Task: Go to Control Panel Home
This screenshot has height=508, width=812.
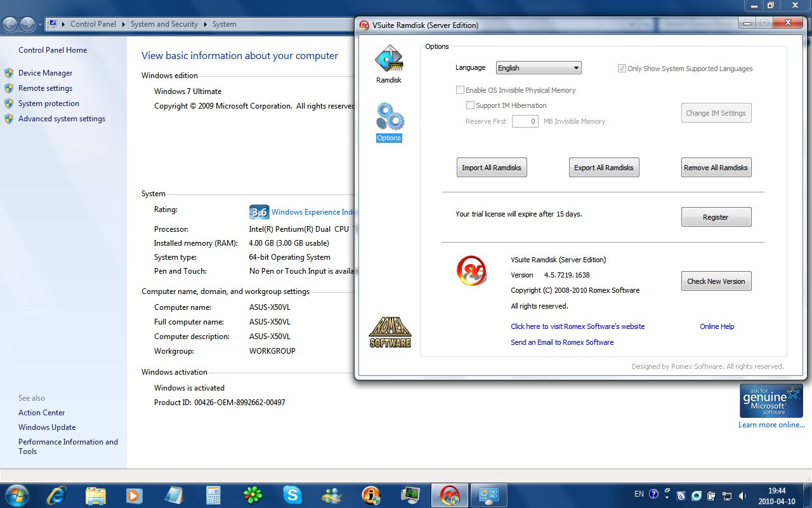Action: [53, 50]
